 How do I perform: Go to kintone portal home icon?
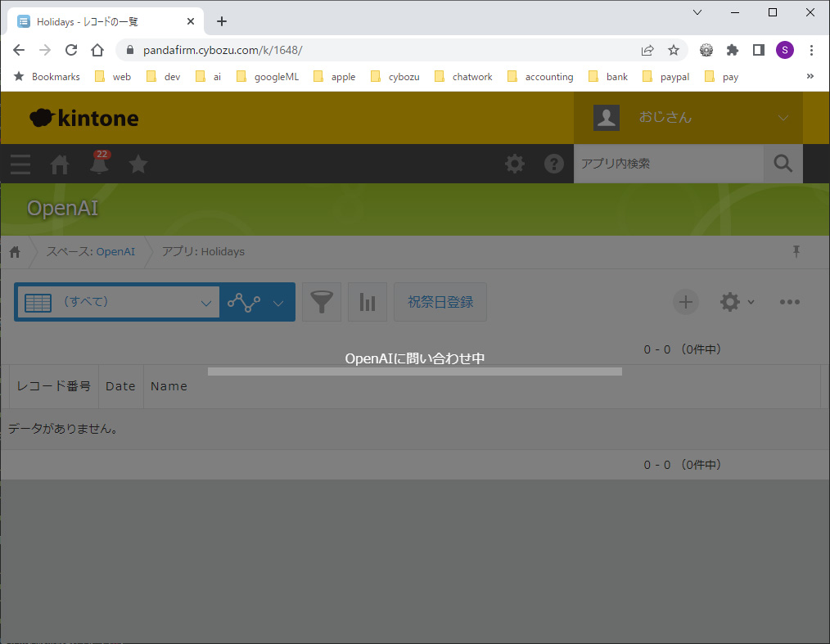click(x=59, y=164)
